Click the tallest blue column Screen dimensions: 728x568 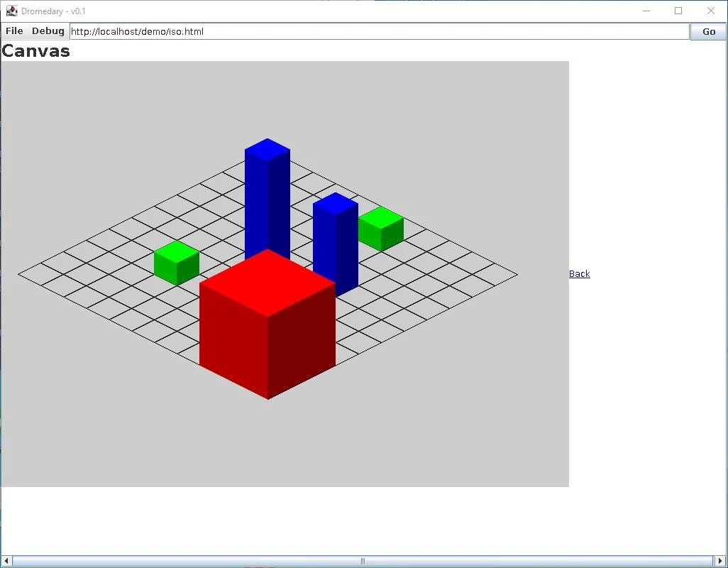click(x=268, y=200)
